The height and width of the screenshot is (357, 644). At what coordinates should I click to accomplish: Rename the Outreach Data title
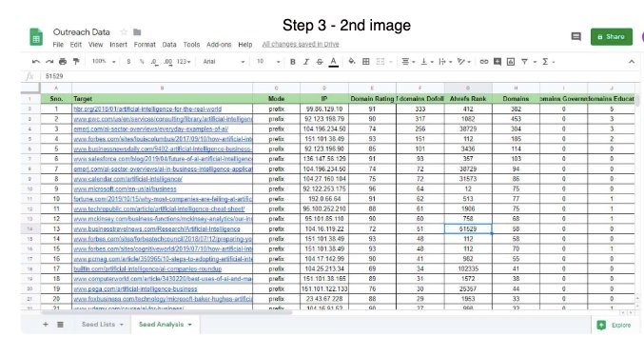(x=81, y=32)
